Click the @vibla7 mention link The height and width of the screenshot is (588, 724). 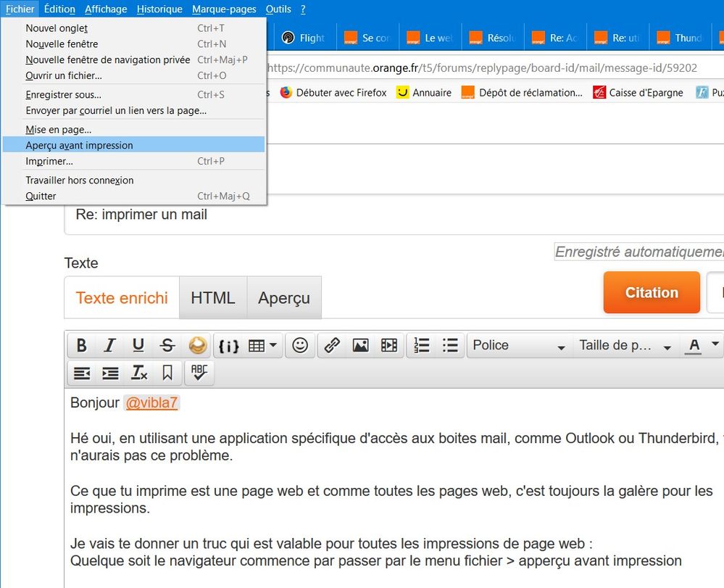click(x=151, y=403)
